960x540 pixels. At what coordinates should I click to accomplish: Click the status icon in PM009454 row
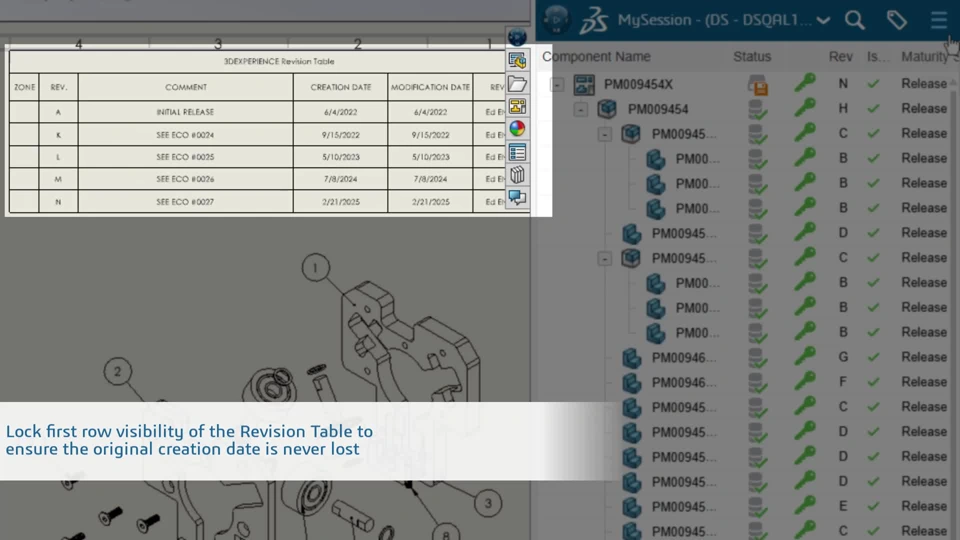click(758, 109)
